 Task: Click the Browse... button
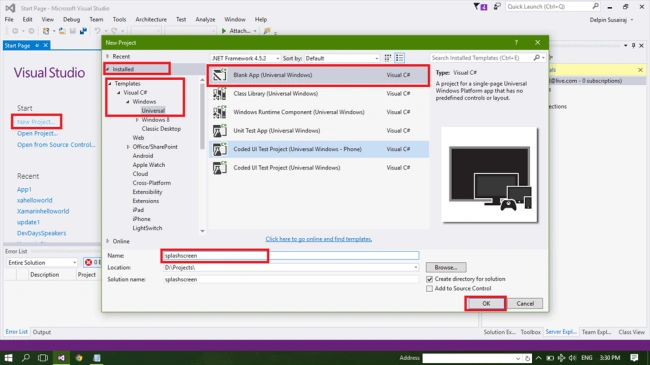(446, 268)
